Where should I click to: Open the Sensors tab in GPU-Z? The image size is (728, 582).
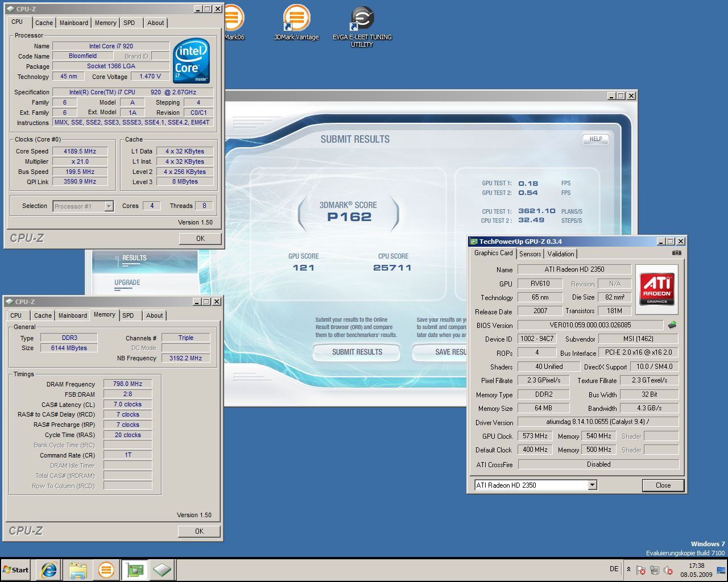[530, 254]
